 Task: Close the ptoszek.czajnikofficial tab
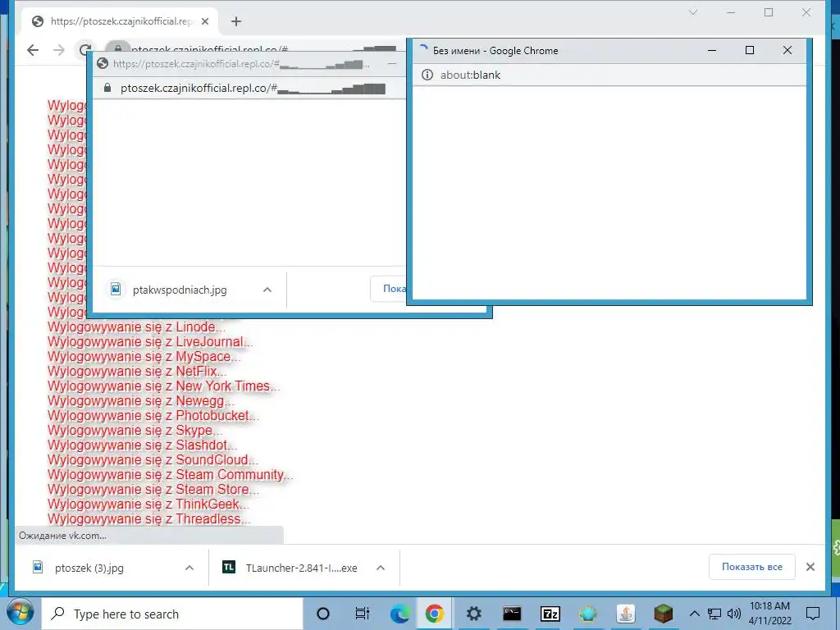204,21
